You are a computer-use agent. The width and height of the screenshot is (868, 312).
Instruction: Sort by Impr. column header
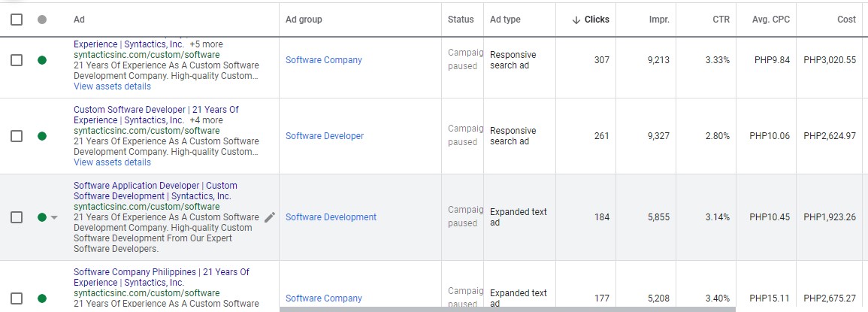tap(659, 20)
